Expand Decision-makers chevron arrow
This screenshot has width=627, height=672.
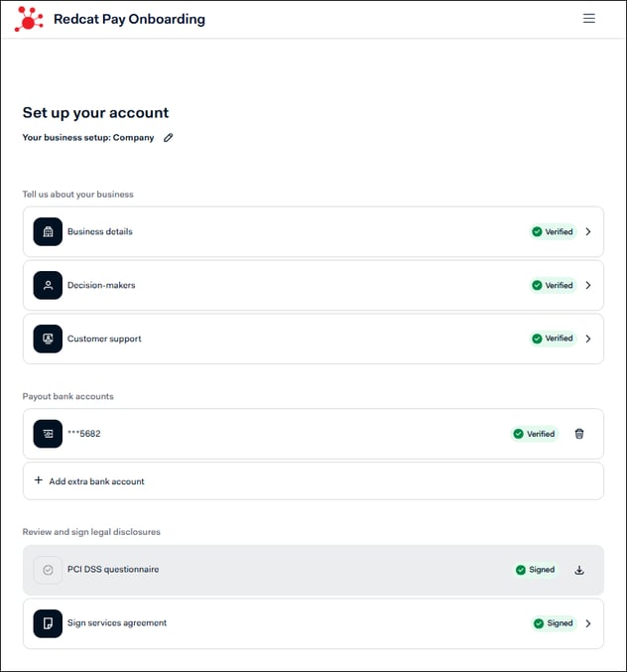(588, 285)
